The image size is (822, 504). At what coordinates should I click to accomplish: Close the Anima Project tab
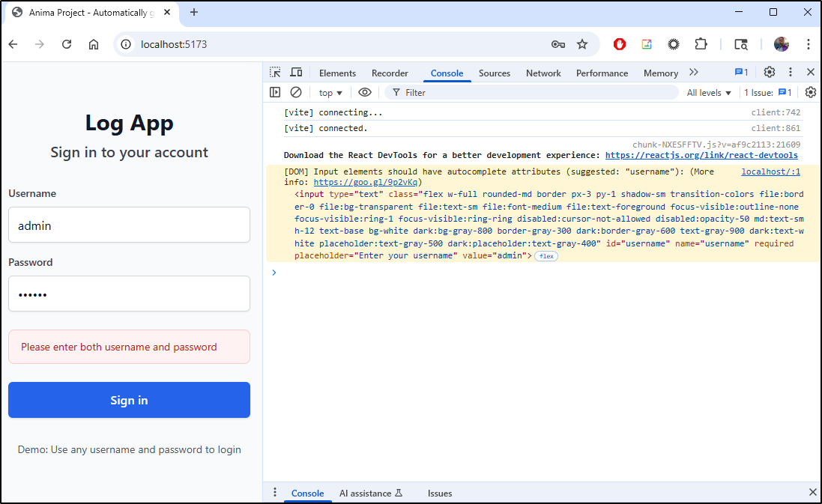pyautogui.click(x=167, y=12)
